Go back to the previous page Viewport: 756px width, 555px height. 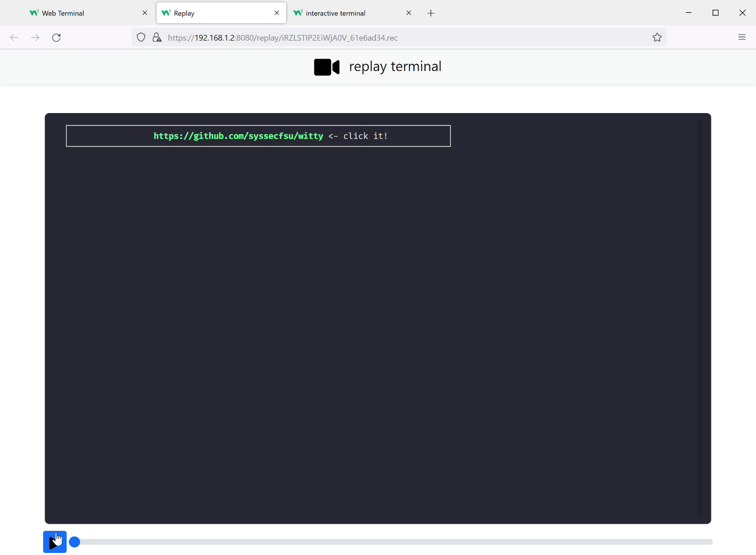click(x=14, y=38)
